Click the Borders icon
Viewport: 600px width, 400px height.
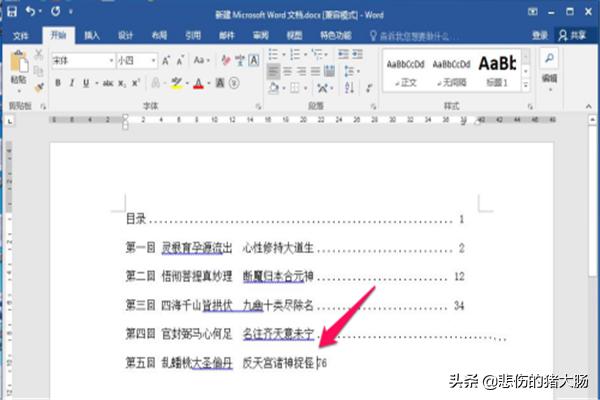[x=295, y=88]
